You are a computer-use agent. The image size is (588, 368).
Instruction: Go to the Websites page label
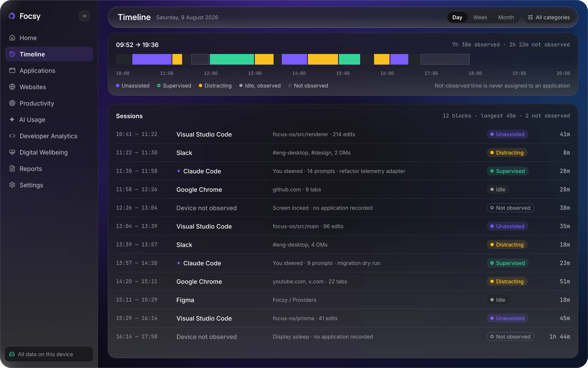[x=33, y=87]
